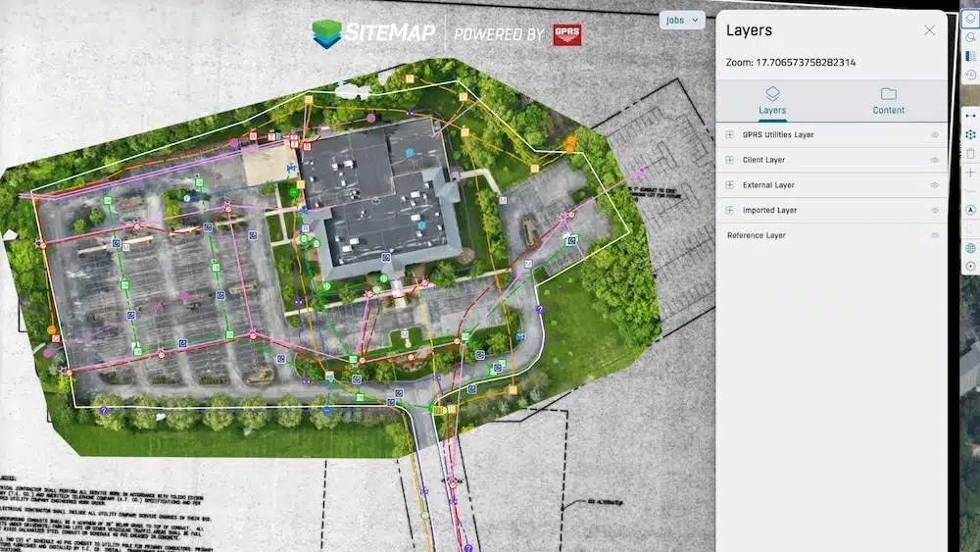The image size is (980, 552).
Task: Open the gear settings icon
Action: 970,266
